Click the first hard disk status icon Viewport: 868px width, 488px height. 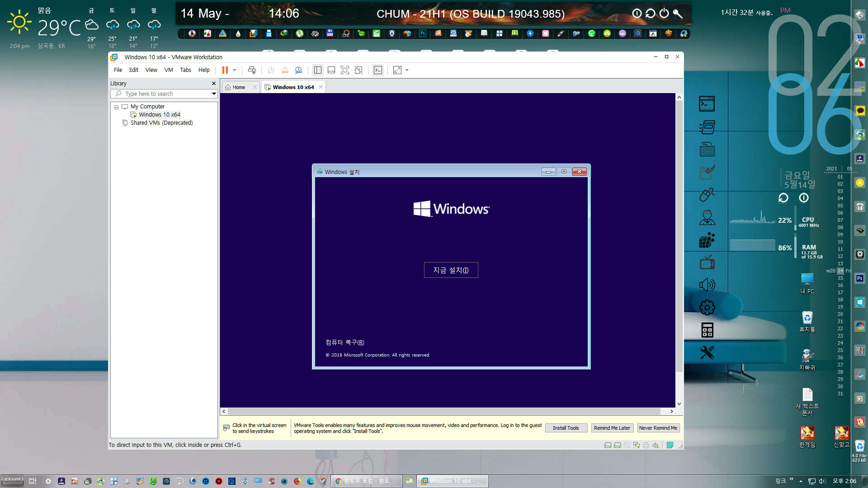[608, 446]
